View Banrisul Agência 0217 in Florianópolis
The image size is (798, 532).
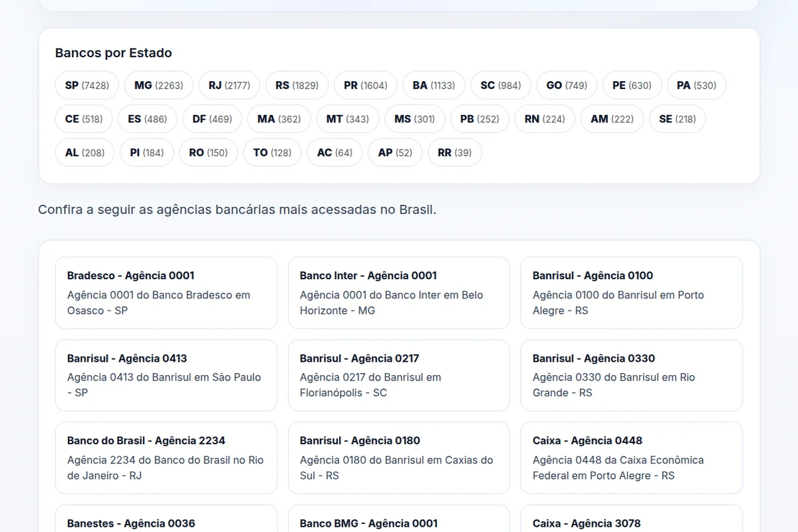tap(399, 375)
